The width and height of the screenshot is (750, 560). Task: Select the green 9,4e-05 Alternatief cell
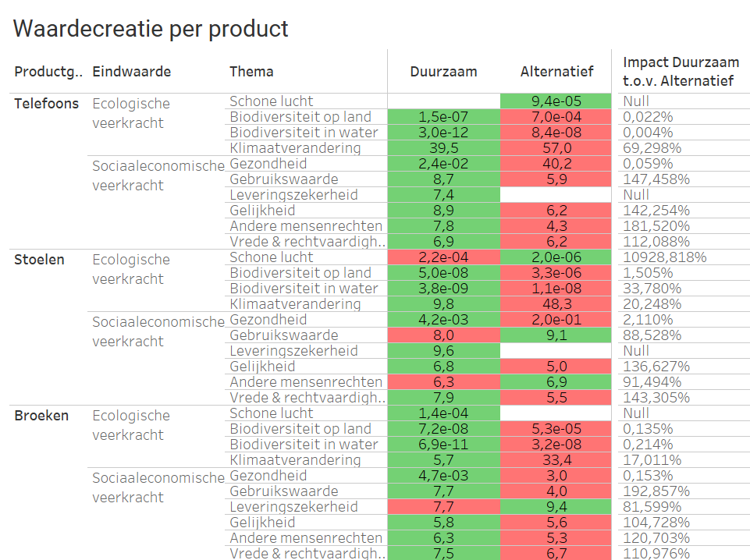point(556,101)
